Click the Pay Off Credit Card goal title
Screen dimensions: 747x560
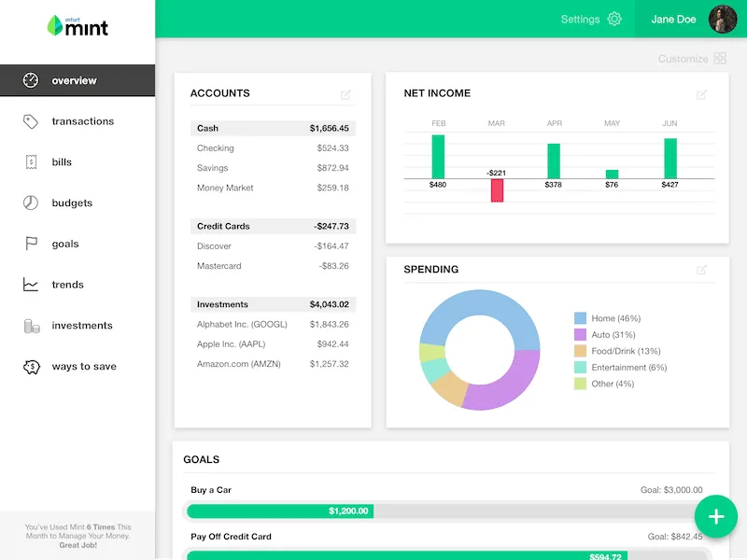(x=231, y=537)
